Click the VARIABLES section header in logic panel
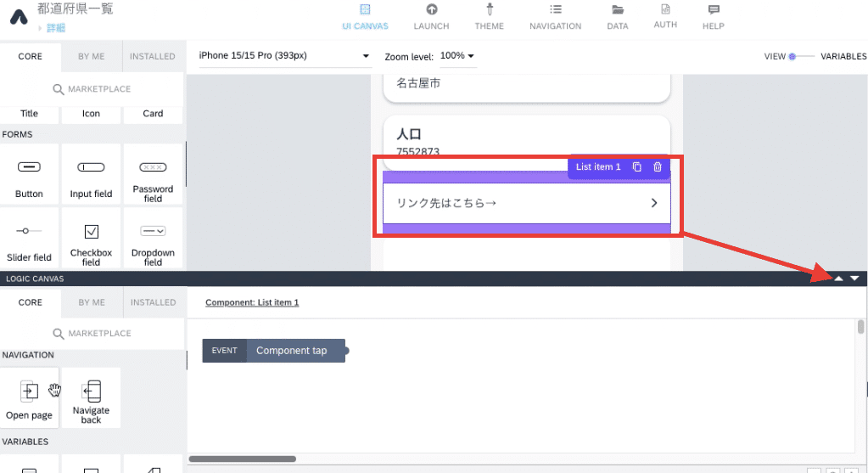This screenshot has height=473, width=868. [25, 442]
